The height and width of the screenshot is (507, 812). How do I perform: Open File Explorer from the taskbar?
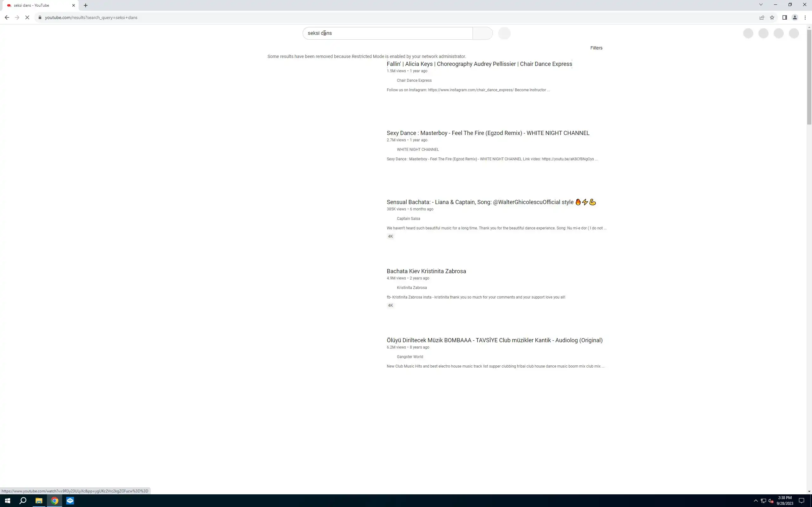tap(39, 501)
